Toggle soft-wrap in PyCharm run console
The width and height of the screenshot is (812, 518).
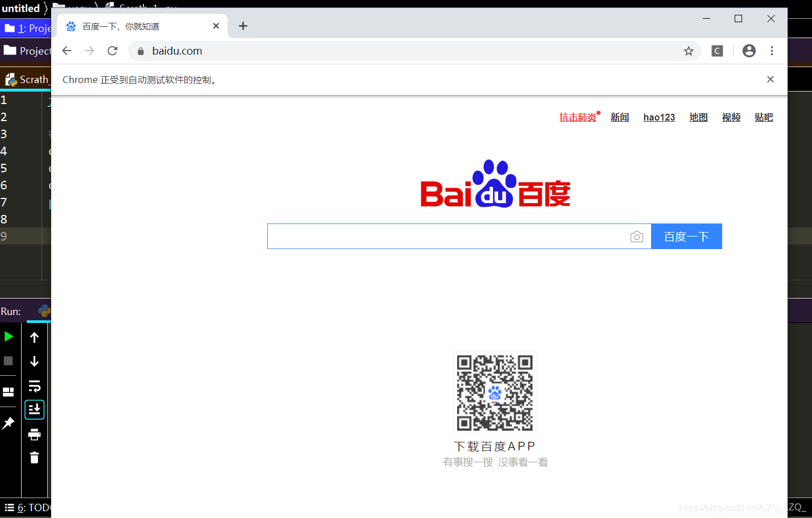pos(34,387)
